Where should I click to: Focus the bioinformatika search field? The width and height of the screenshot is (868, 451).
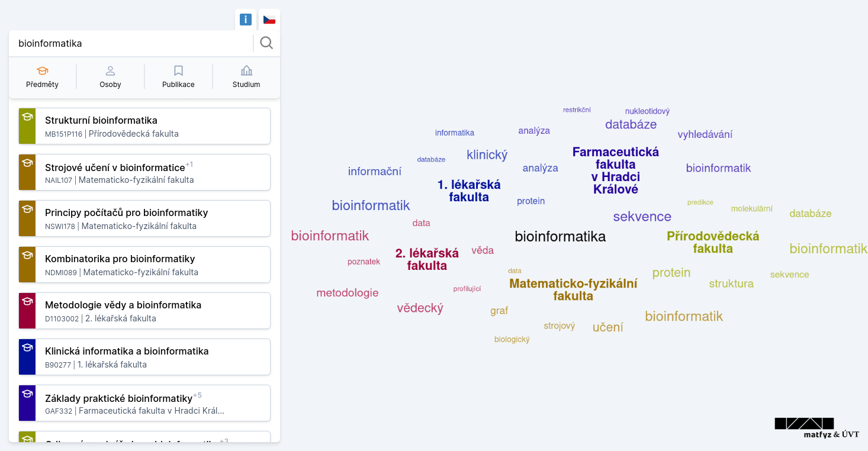pyautogui.click(x=132, y=43)
